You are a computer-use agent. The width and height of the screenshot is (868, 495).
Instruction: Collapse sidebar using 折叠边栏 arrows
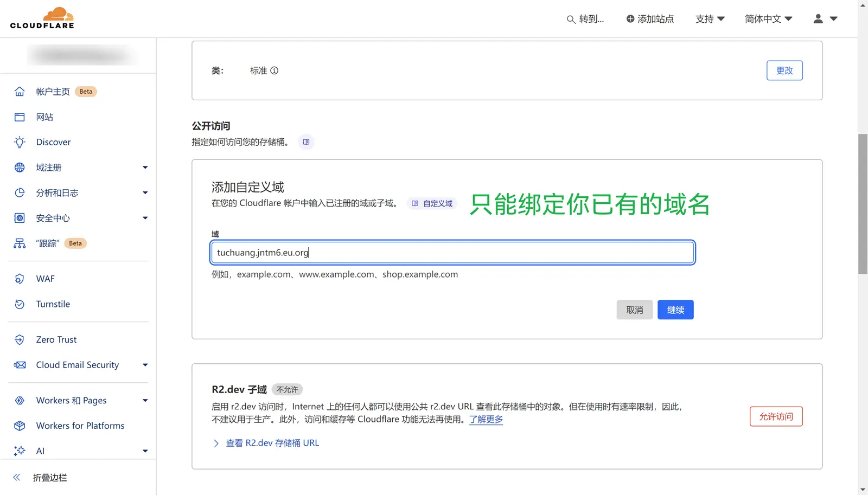click(x=17, y=478)
